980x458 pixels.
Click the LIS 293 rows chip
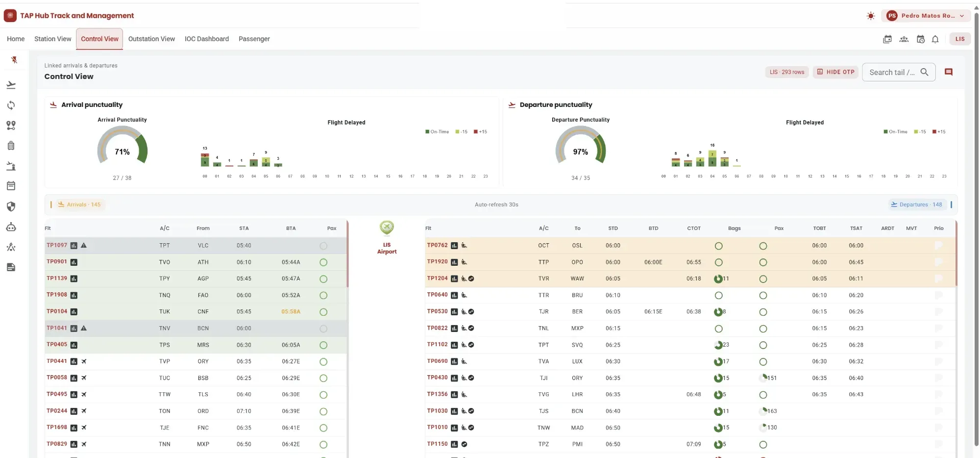pyautogui.click(x=787, y=72)
